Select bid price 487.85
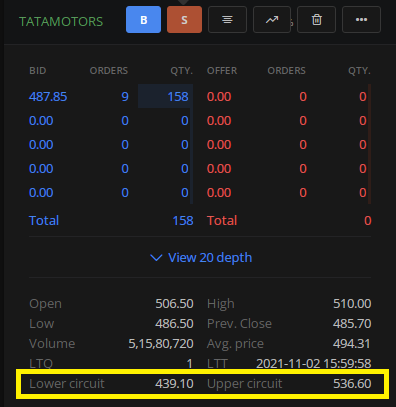396x407 pixels. pyautogui.click(x=48, y=97)
